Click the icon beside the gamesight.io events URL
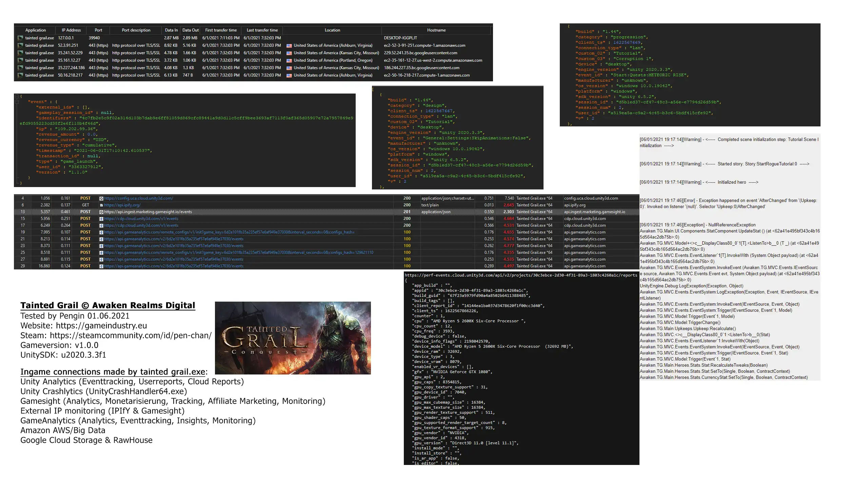The image size is (868, 488). (101, 212)
